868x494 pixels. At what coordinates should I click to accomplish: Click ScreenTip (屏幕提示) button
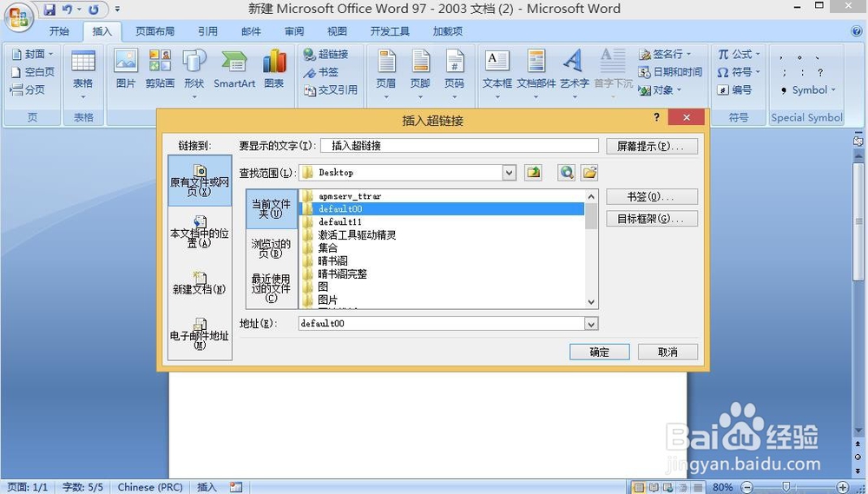coord(652,146)
